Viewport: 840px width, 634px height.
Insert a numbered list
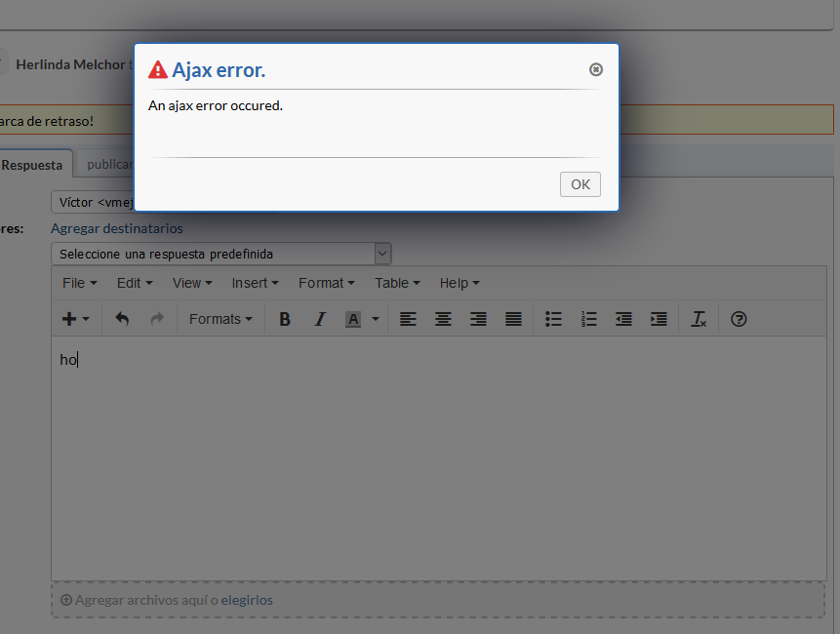pyautogui.click(x=588, y=319)
